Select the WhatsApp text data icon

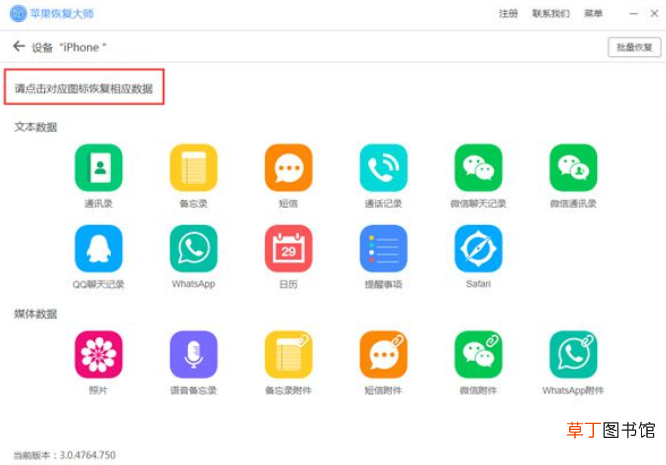(194, 248)
